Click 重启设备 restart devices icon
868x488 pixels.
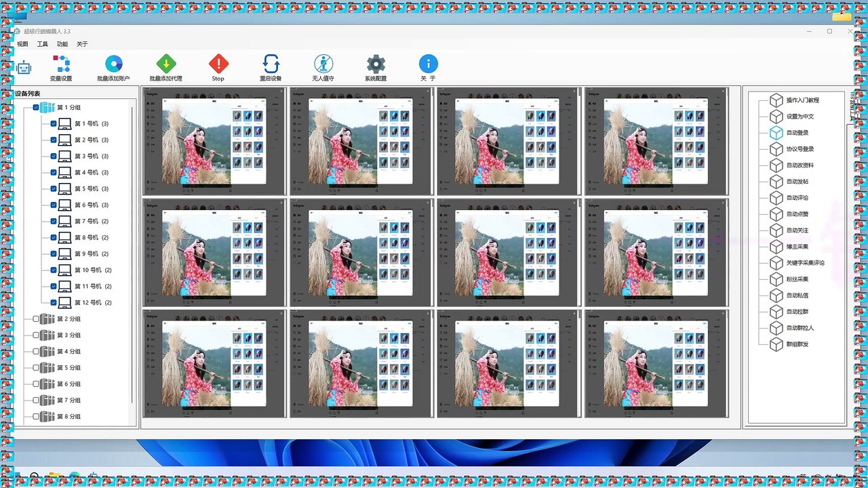pos(271,64)
